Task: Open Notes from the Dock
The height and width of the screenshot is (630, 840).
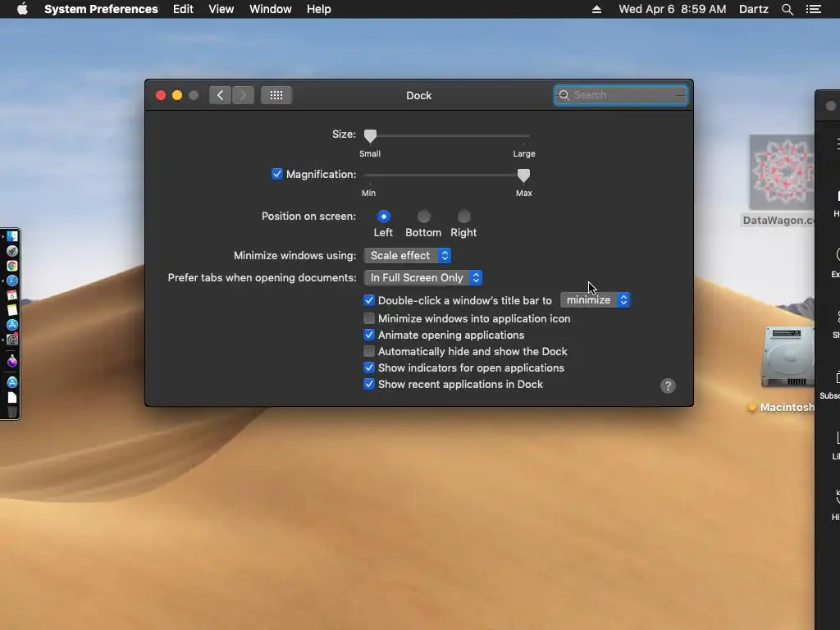Action: point(12,310)
